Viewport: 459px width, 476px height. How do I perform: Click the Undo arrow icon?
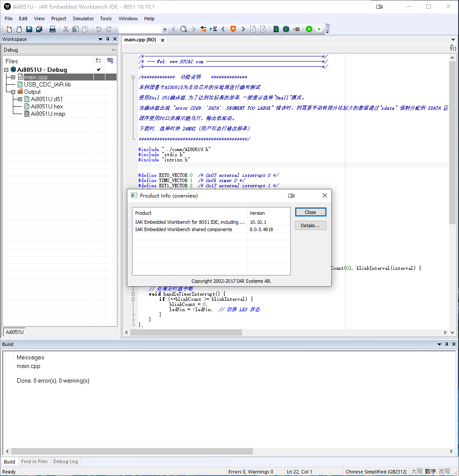(99, 29)
